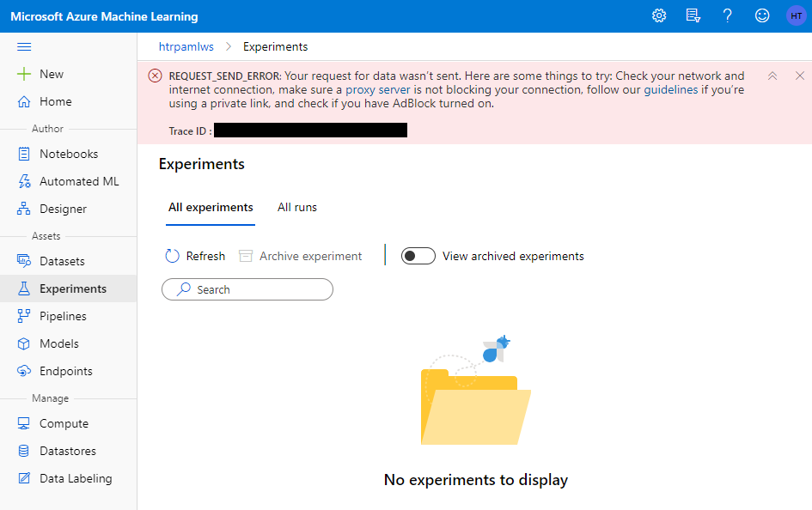Switch to the All runs tab
This screenshot has height=510, width=812.
[x=296, y=208]
